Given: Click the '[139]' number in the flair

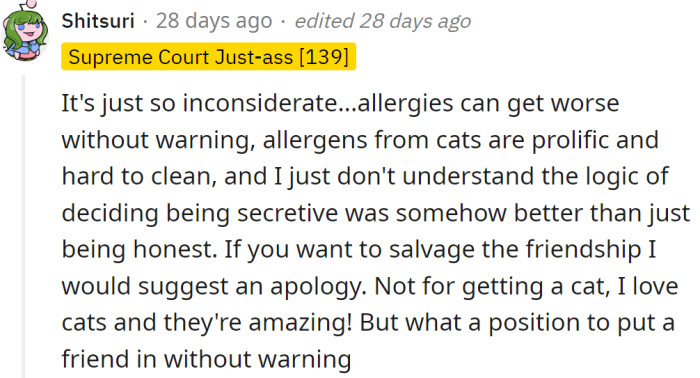Looking at the screenshot, I should coord(324,57).
